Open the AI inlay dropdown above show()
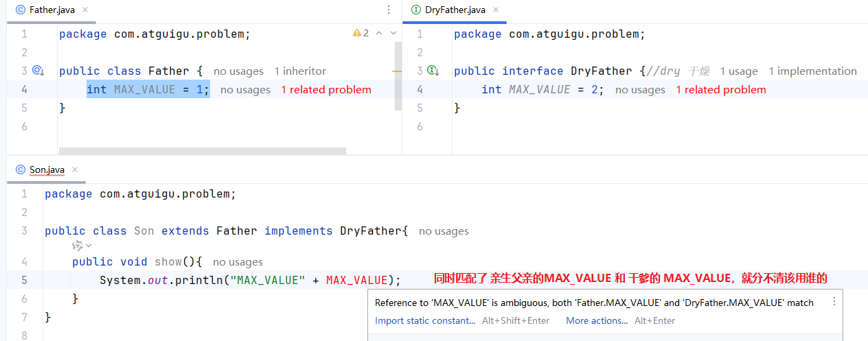Image resolution: width=868 pixels, height=341 pixels. 82,245
